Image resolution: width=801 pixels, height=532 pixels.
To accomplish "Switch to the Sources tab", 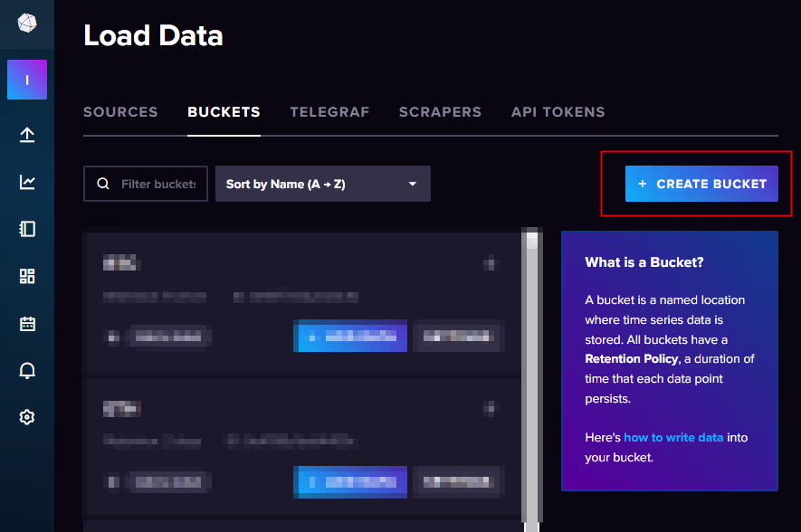I will (x=120, y=112).
